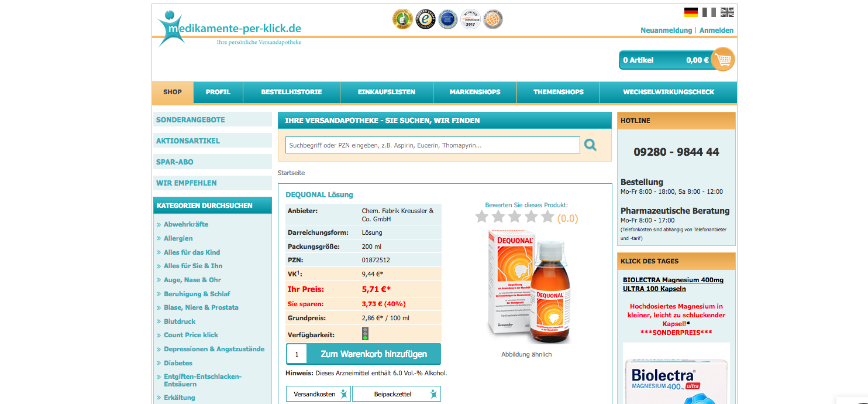Open the shopping cart icon
The width and height of the screenshot is (868, 404).
pyautogui.click(x=723, y=59)
